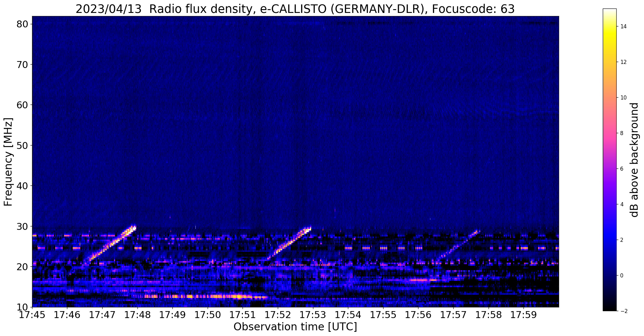
Task: Click the 'Frequency [MHz]' y-axis label
Action: [x=8, y=162]
